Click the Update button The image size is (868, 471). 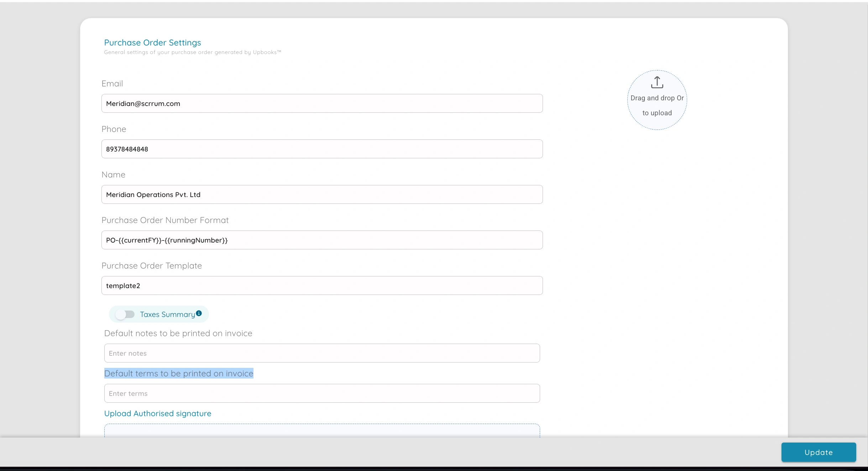click(x=818, y=452)
